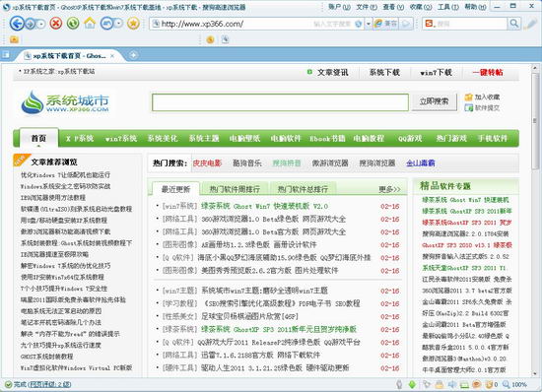This screenshot has height=392, width=542.
Task: Open 绿茶系统 Ghost Win7 快速装机版 V2.0 entry
Action: coord(265,206)
